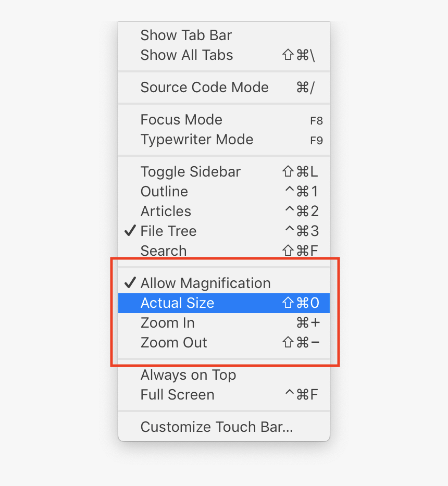Select File Tree sidebar view
The height and width of the screenshot is (486, 448).
(168, 231)
